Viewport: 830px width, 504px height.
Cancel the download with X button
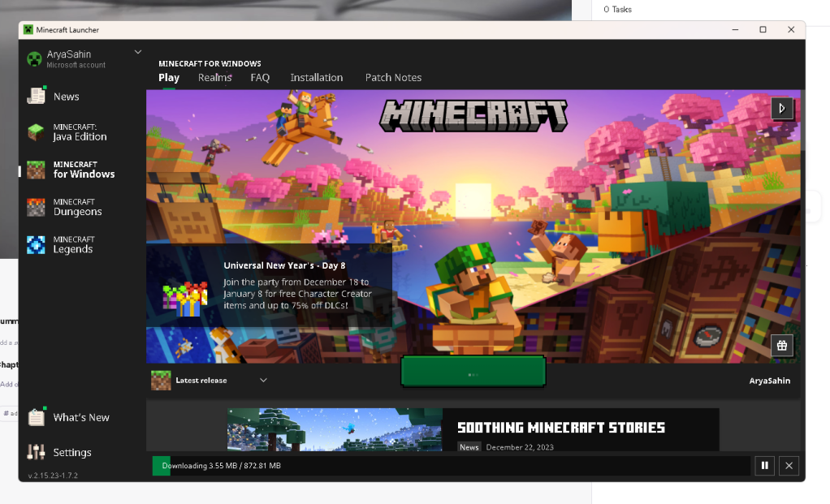coord(789,465)
